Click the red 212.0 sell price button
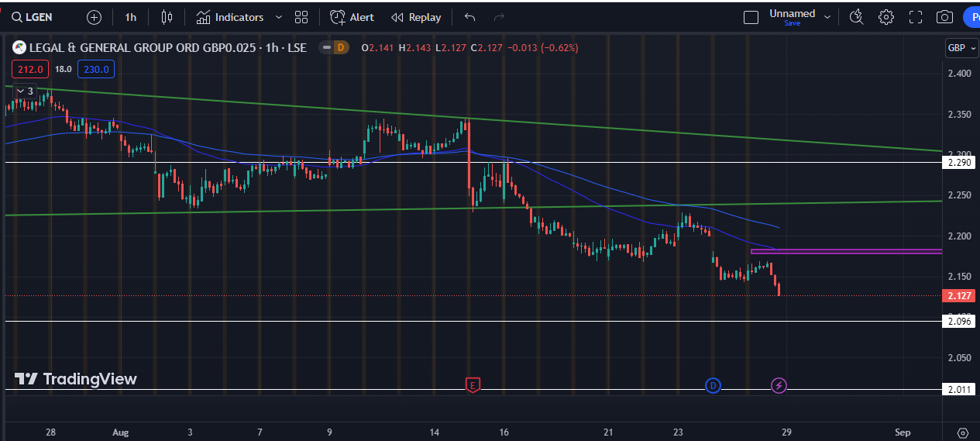 point(30,69)
